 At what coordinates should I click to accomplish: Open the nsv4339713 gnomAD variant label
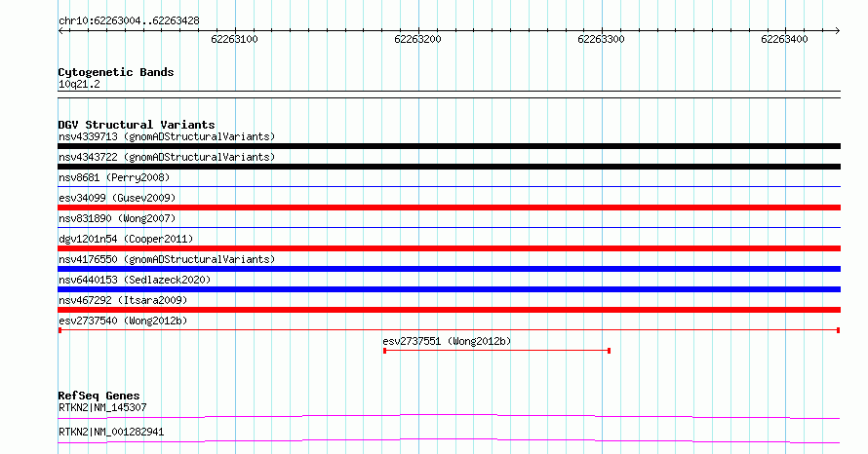click(x=167, y=136)
